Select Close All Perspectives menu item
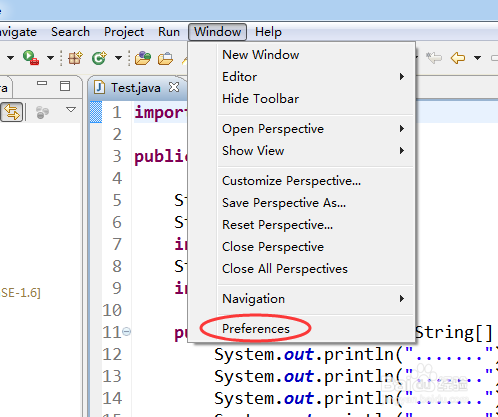This screenshot has width=498, height=417. pyautogui.click(x=301, y=269)
